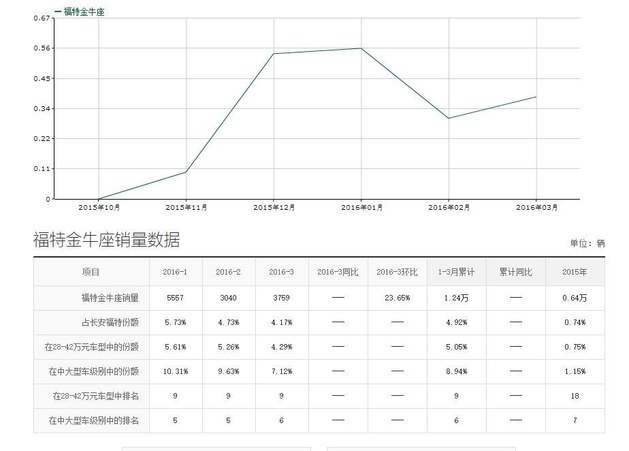This screenshot has width=629, height=451.
Task: Click the 累计同比 column header
Action: [x=515, y=272]
